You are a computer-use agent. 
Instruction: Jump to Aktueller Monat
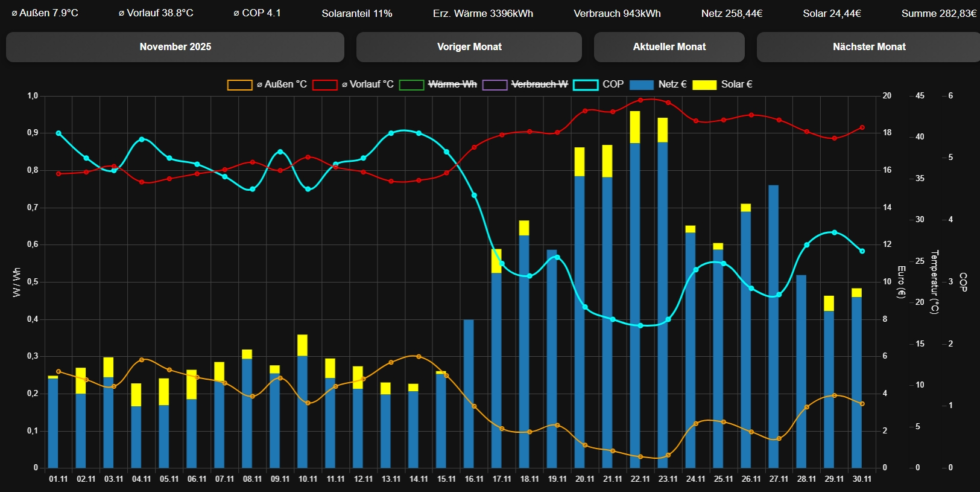[x=669, y=47]
